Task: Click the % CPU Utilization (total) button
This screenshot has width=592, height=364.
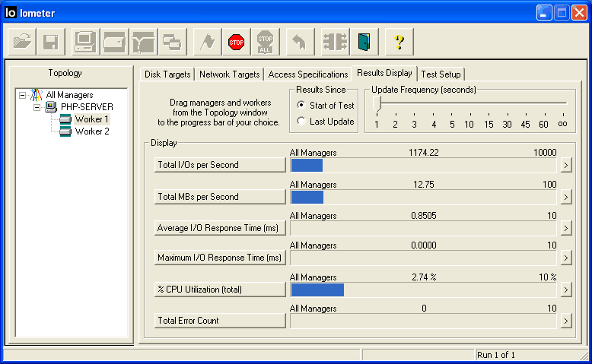Action: pos(220,290)
